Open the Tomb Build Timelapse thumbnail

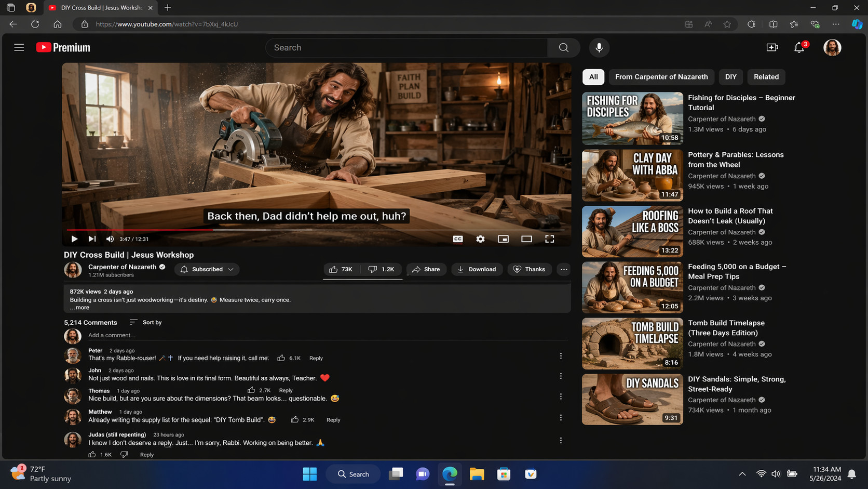pos(632,343)
